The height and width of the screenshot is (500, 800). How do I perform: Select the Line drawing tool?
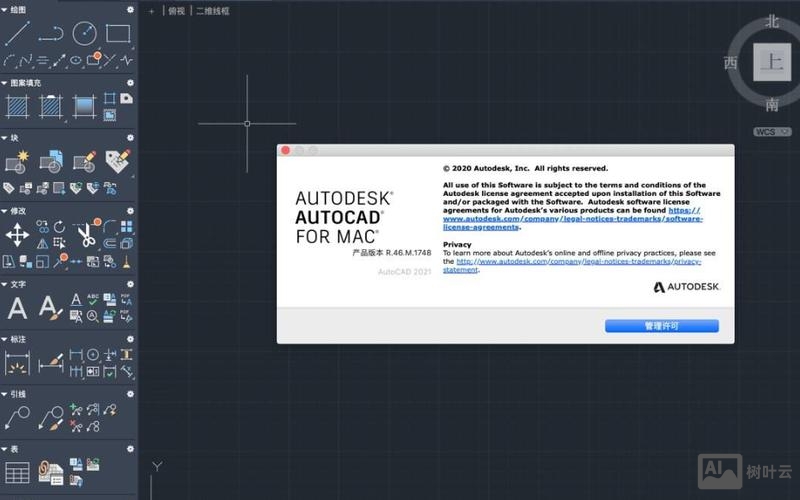coord(17,33)
